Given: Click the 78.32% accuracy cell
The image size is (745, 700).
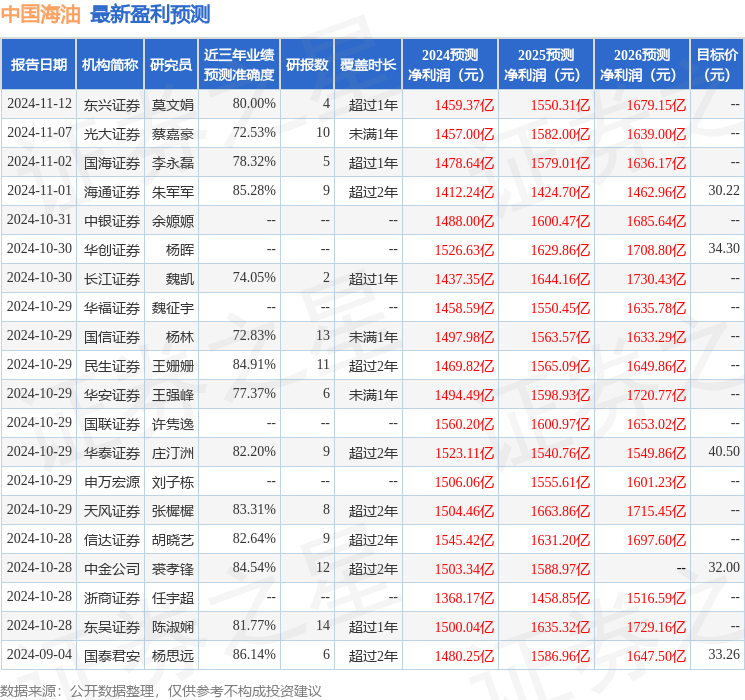Looking at the screenshot, I should 254,162.
